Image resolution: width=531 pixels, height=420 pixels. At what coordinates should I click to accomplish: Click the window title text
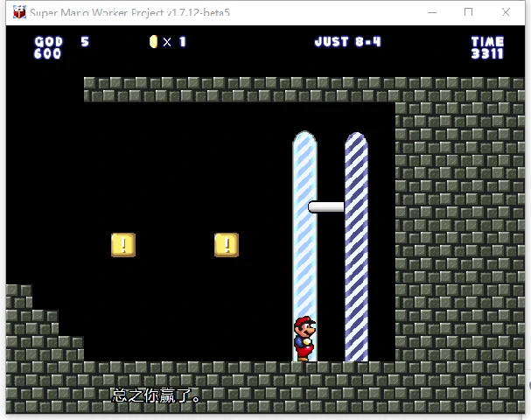(129, 12)
